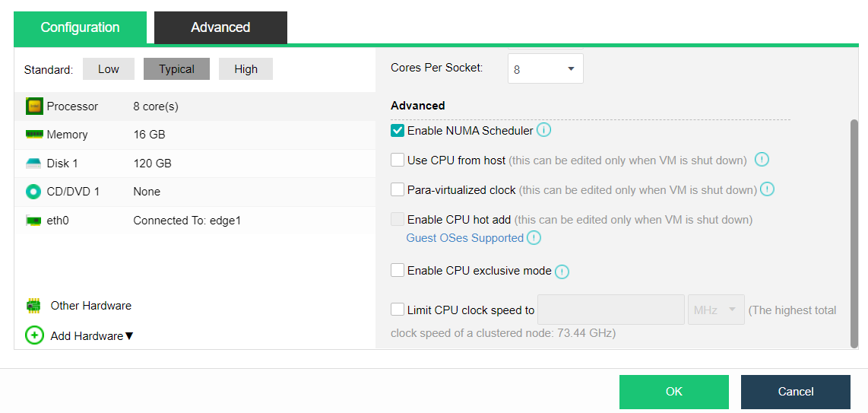This screenshot has width=868, height=413.
Task: Expand the Add Hardware dropdown arrow
Action: click(x=129, y=336)
